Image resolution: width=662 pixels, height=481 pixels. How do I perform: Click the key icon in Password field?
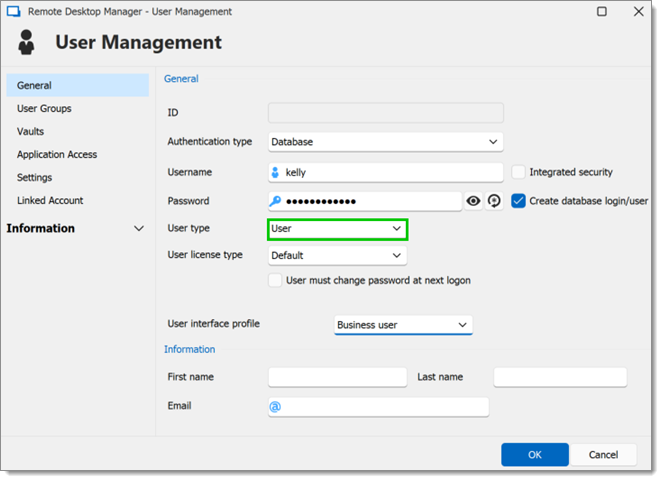coord(275,201)
